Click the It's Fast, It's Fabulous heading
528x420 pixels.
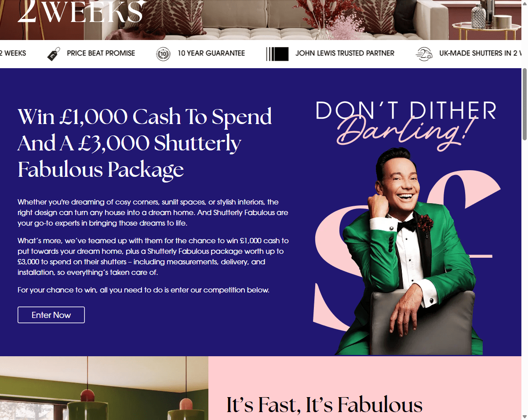coord(324,405)
